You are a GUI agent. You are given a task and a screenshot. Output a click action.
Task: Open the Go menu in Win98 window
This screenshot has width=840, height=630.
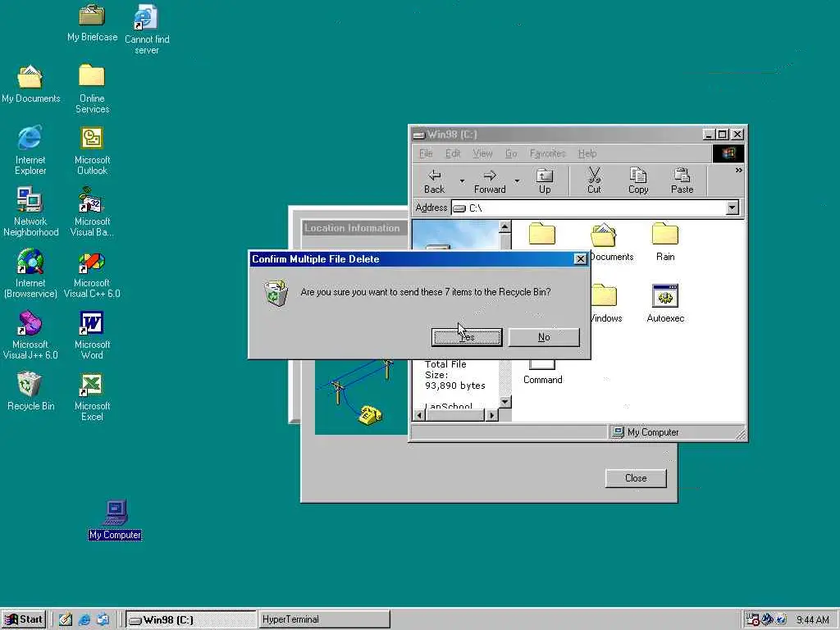pos(511,153)
